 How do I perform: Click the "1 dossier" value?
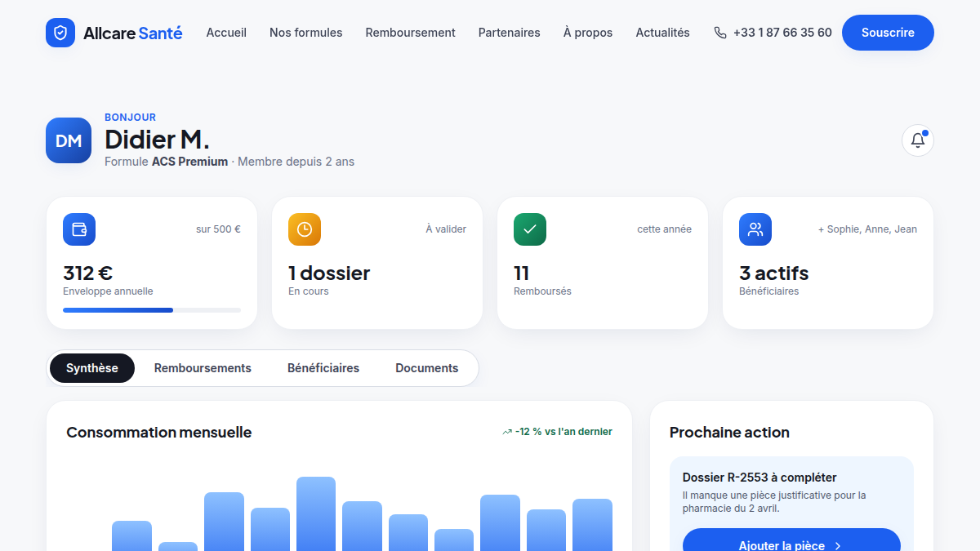tap(329, 273)
